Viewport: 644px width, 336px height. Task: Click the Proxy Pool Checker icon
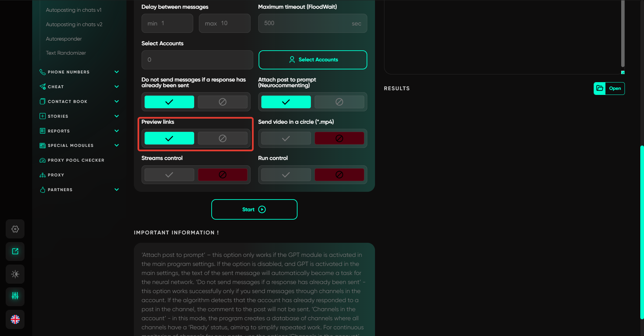[43, 160]
